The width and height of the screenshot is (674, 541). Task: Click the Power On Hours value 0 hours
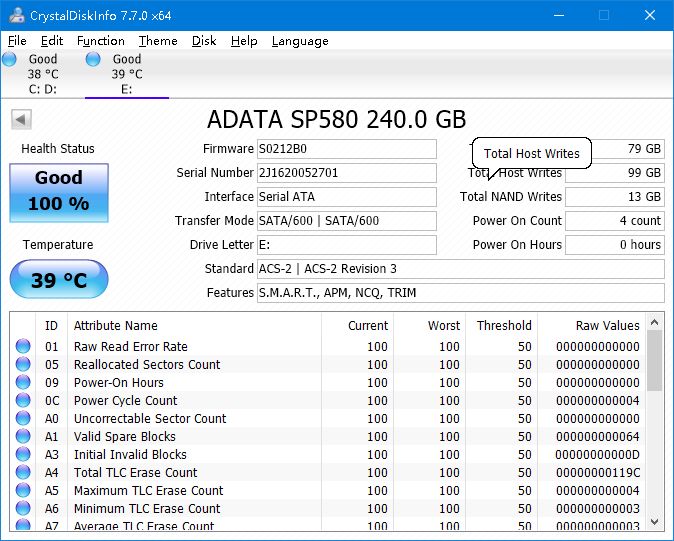pyautogui.click(x=615, y=245)
